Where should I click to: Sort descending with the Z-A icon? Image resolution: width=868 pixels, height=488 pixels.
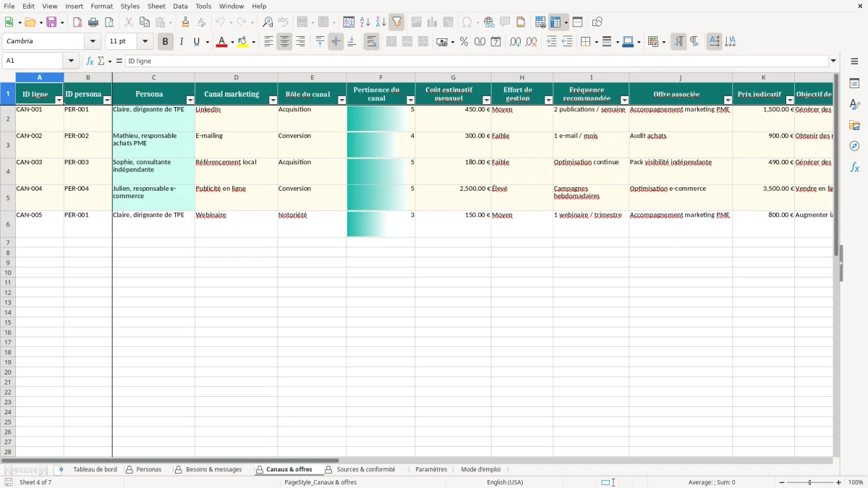point(380,22)
